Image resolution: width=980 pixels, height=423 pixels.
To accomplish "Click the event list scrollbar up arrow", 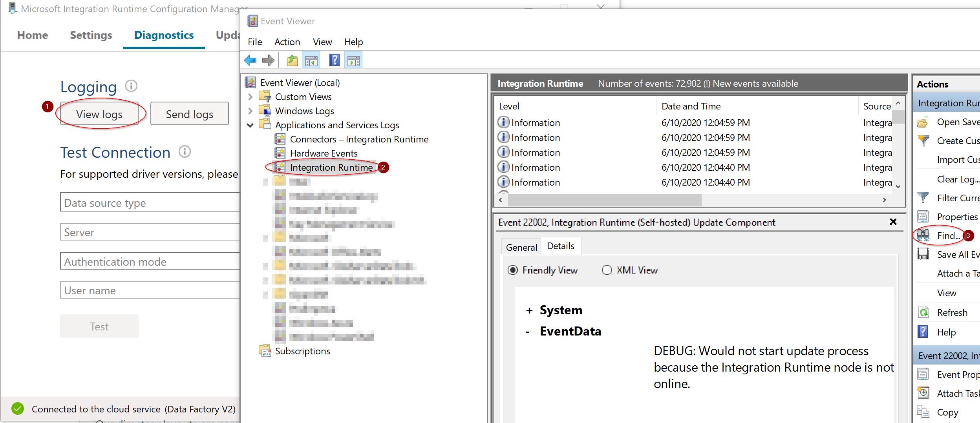I will click(x=898, y=103).
